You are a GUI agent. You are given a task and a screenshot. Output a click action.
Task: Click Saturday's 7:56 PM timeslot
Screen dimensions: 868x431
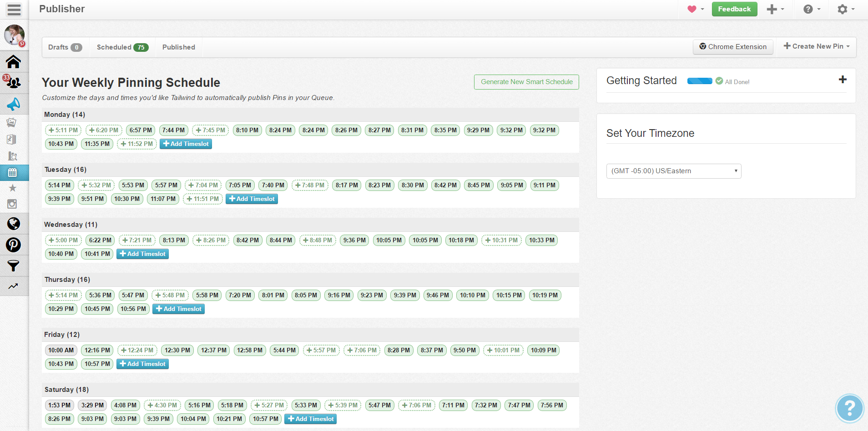point(552,405)
